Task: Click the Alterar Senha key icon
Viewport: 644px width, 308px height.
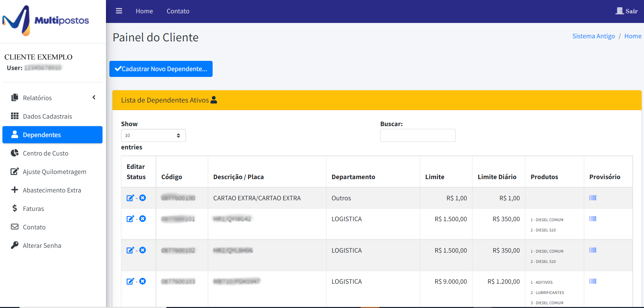Action: [x=15, y=245]
